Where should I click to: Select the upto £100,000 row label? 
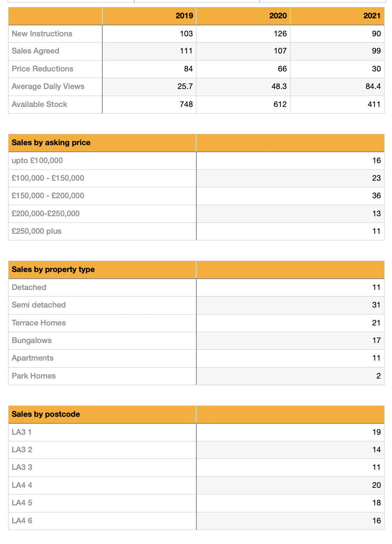[37, 161]
